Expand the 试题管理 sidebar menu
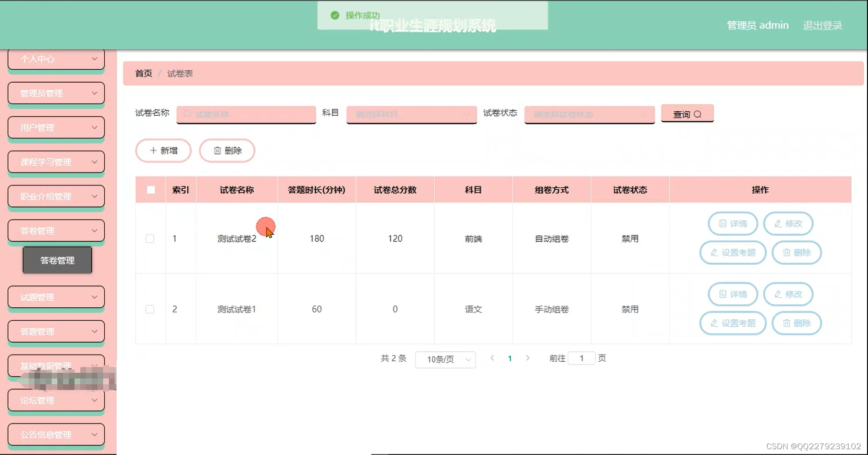The width and height of the screenshot is (868, 455). (56, 297)
